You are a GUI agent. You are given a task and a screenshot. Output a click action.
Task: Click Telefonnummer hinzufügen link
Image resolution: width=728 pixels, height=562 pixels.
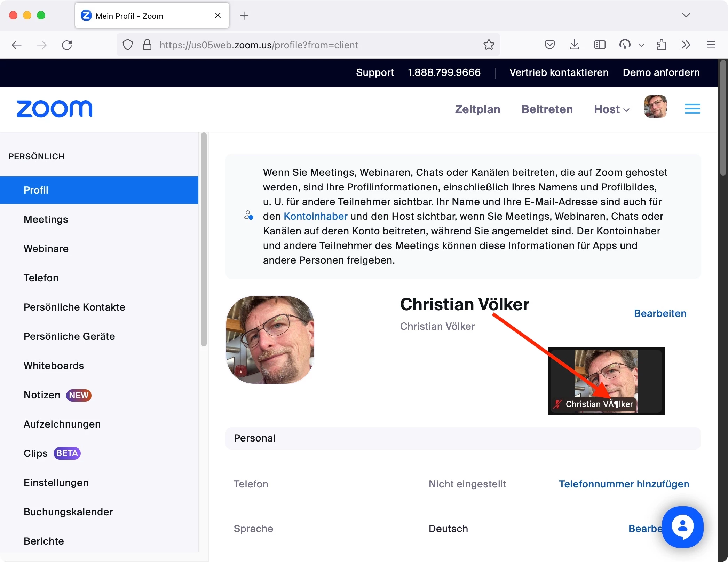coord(624,484)
